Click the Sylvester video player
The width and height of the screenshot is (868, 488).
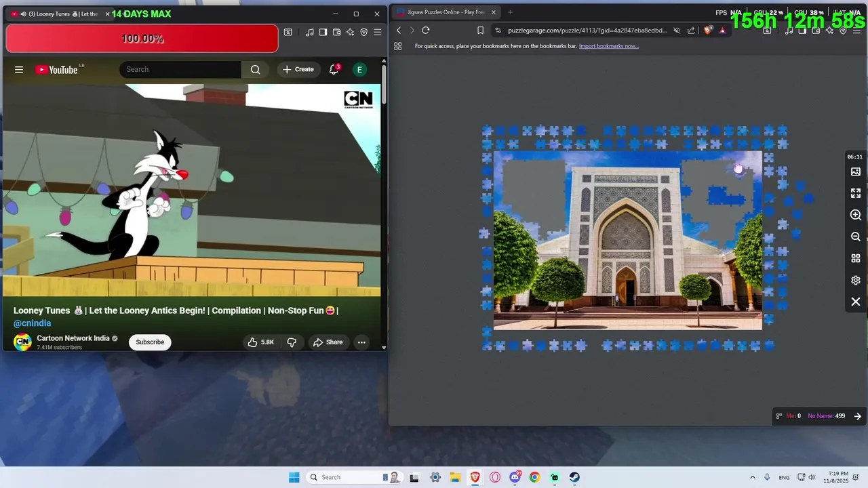(x=191, y=190)
